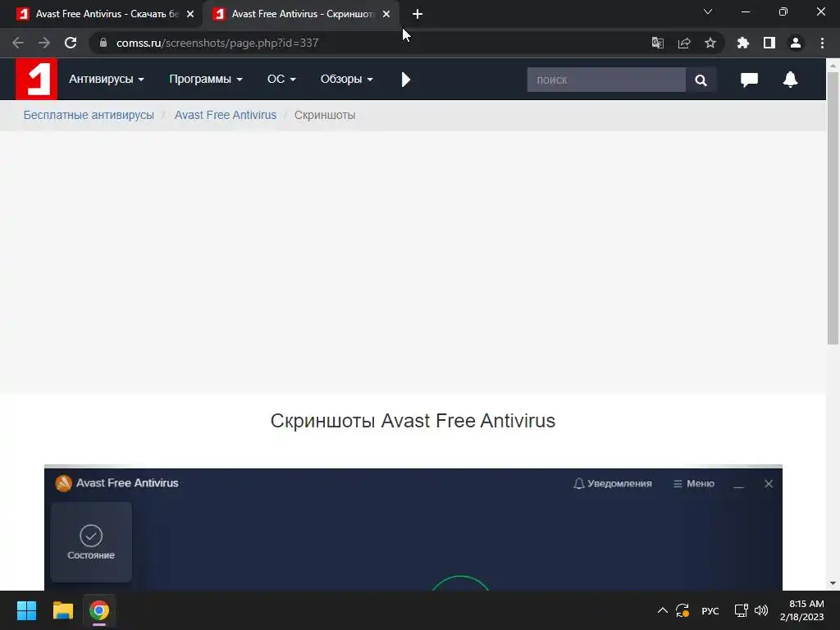Open the Chrome three-dot menu
840x630 pixels.
(822, 43)
